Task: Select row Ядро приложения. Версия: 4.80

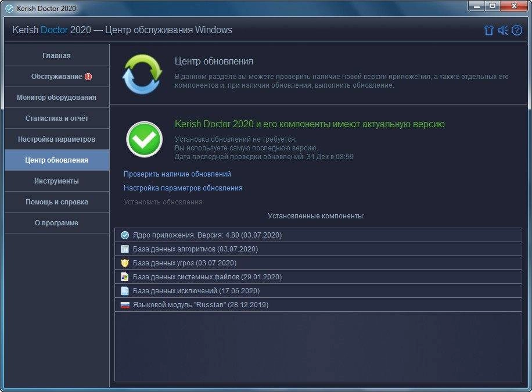Action: (x=318, y=235)
